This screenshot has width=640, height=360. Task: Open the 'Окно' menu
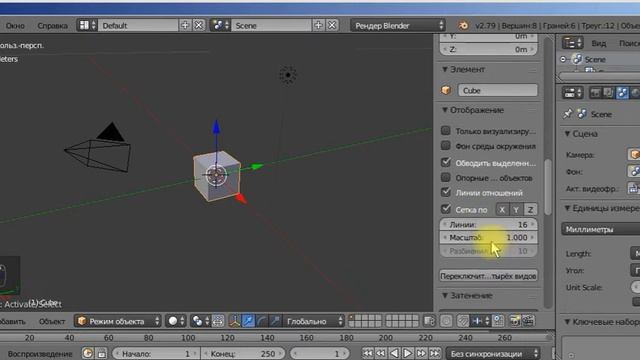[15, 25]
